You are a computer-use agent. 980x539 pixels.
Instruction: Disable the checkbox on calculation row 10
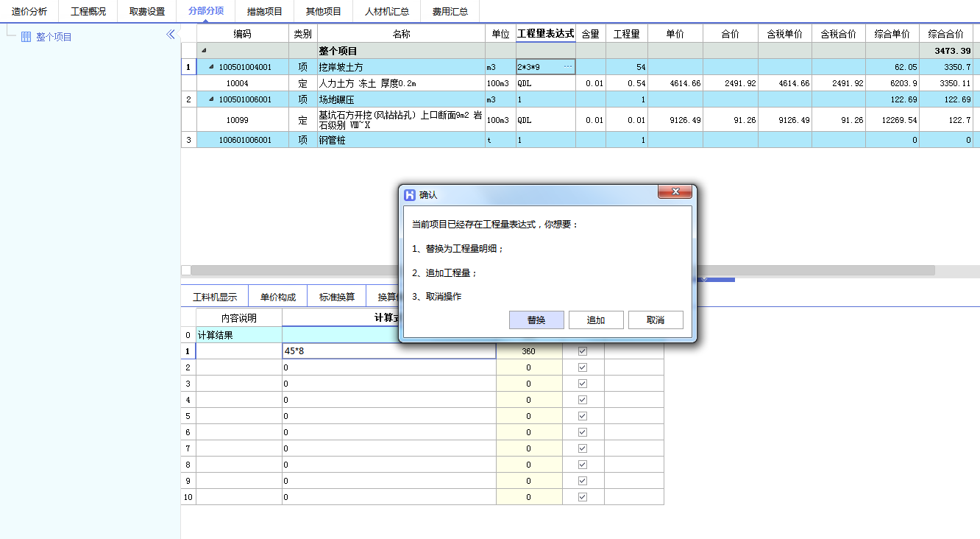pyautogui.click(x=581, y=496)
